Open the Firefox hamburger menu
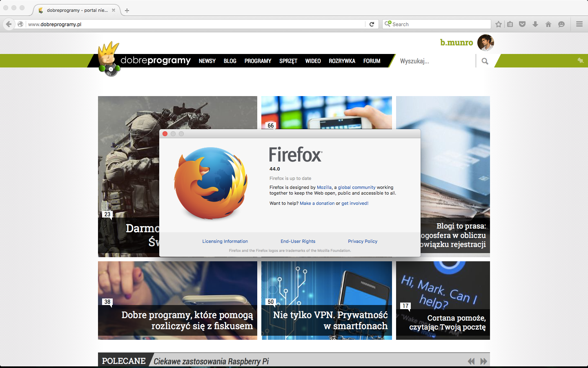Screen dimensions: 588x368 coord(579,24)
